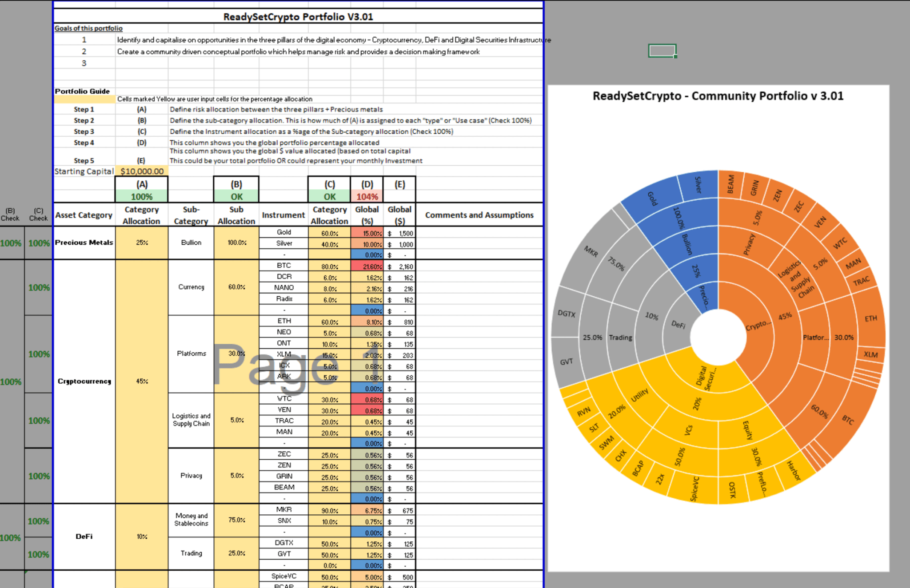Image resolution: width=910 pixels, height=588 pixels.
Task: Select the Currency 60.0% sub allocation cell
Action: coord(236,287)
